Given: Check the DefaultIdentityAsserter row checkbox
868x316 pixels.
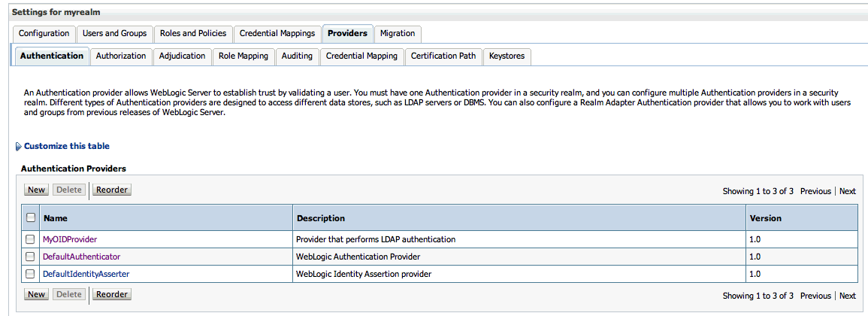Looking at the screenshot, I should (x=31, y=274).
